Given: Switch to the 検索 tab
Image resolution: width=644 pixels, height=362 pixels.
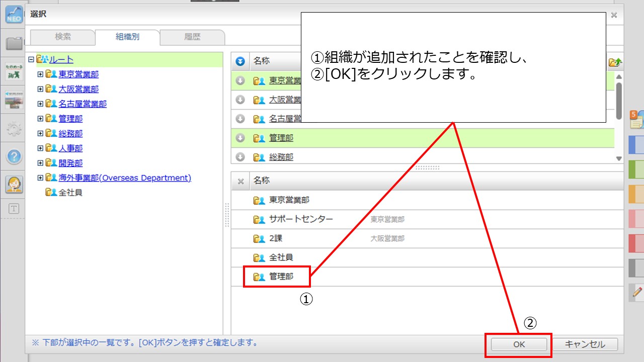Looking at the screenshot, I should pyautogui.click(x=63, y=37).
